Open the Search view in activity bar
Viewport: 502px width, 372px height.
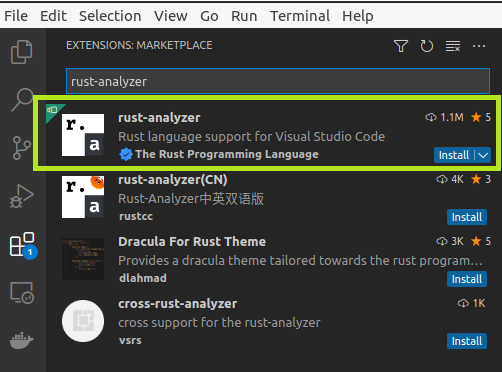click(x=22, y=99)
